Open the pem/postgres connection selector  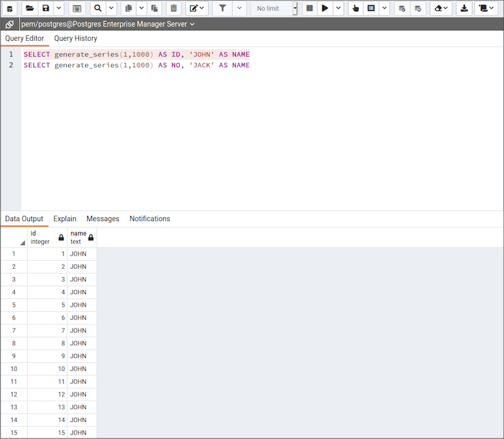(108, 24)
